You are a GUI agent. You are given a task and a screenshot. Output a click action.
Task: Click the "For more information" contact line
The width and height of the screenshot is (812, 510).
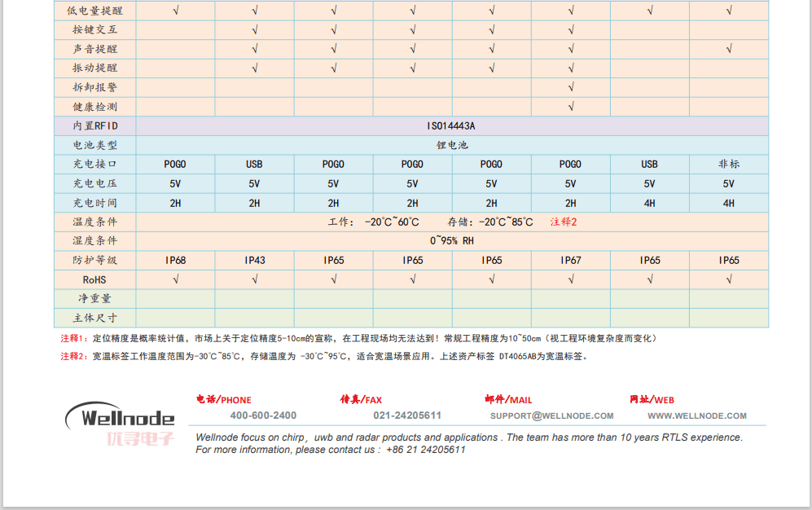click(x=331, y=450)
